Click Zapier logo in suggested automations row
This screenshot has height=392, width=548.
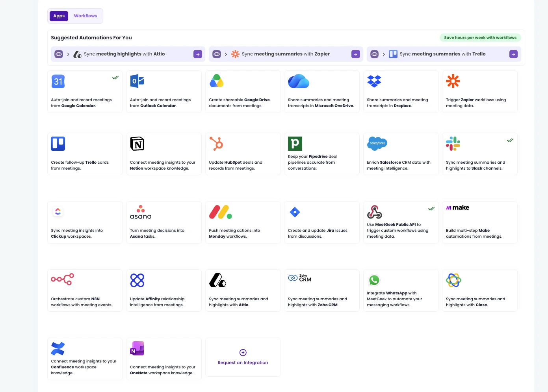[x=235, y=54]
